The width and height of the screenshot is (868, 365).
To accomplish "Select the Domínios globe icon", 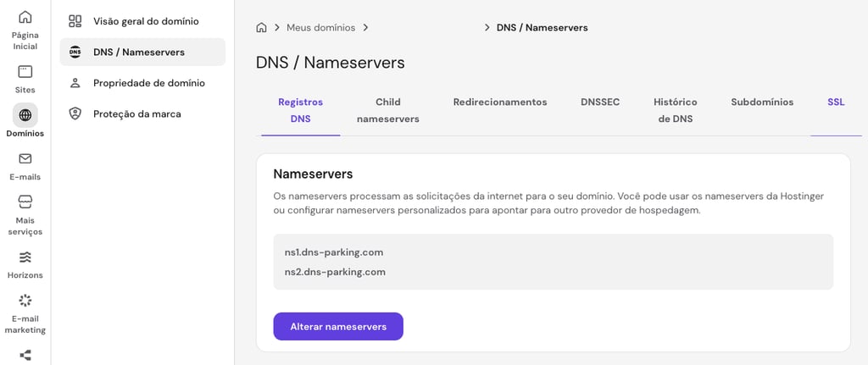I will [25, 115].
